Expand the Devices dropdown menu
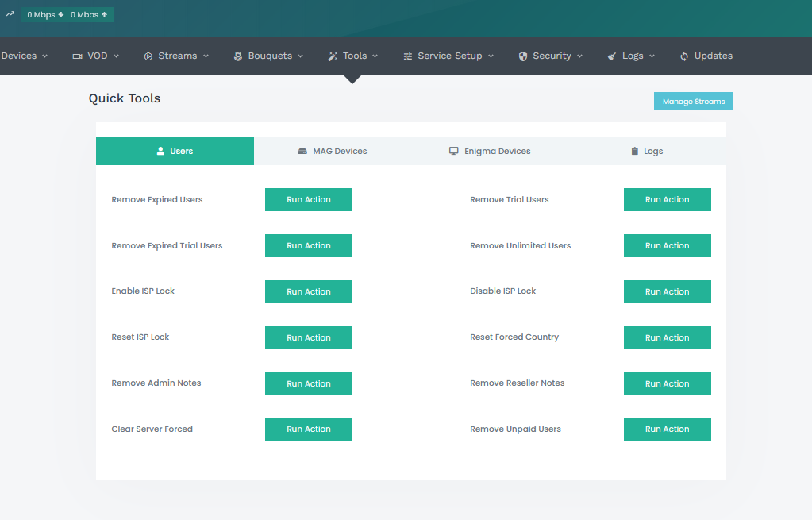Screen dimensions: 812x520 coord(24,56)
